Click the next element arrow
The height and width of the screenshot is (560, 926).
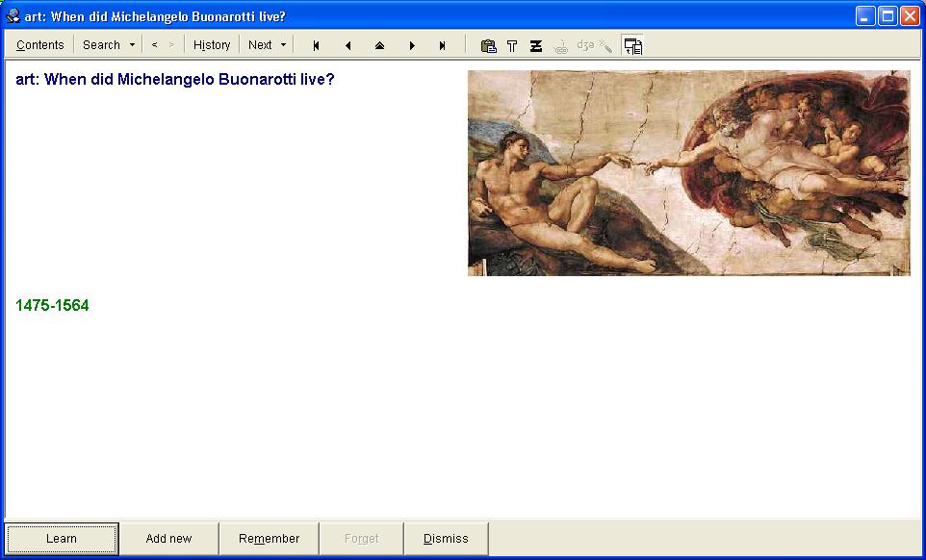pyautogui.click(x=412, y=45)
